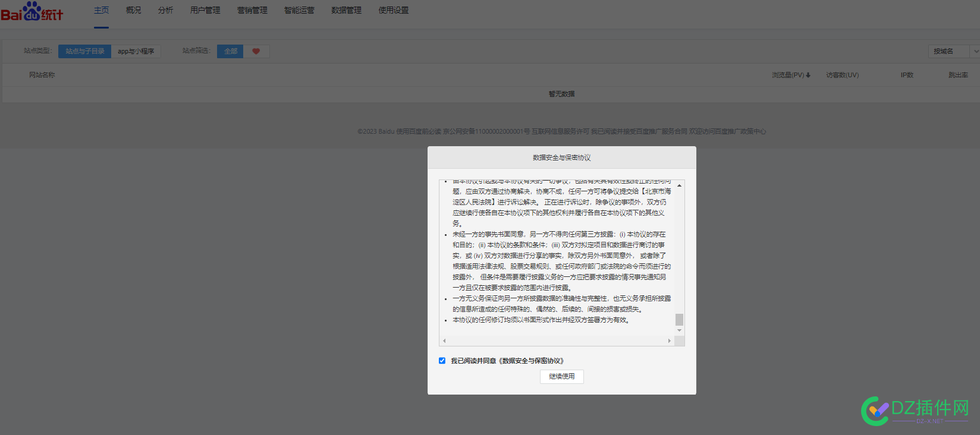Click the 跳出率 column header
The image size is (980, 435).
click(x=958, y=75)
